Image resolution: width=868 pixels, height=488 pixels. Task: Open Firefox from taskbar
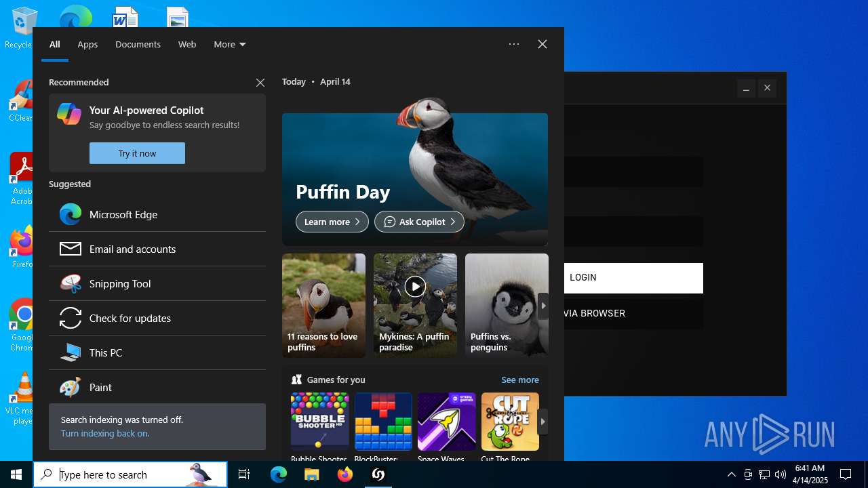point(345,474)
